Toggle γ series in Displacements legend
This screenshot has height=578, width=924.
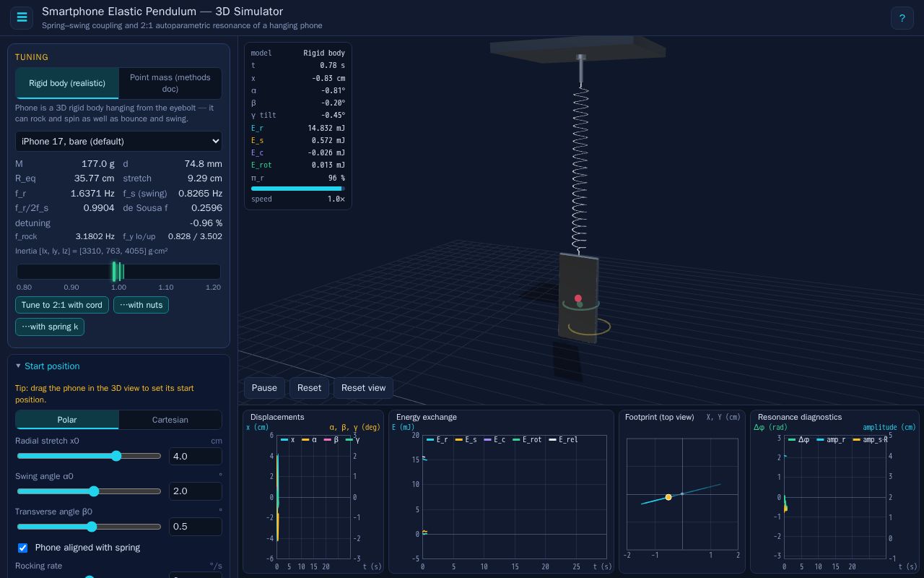[x=353, y=439]
